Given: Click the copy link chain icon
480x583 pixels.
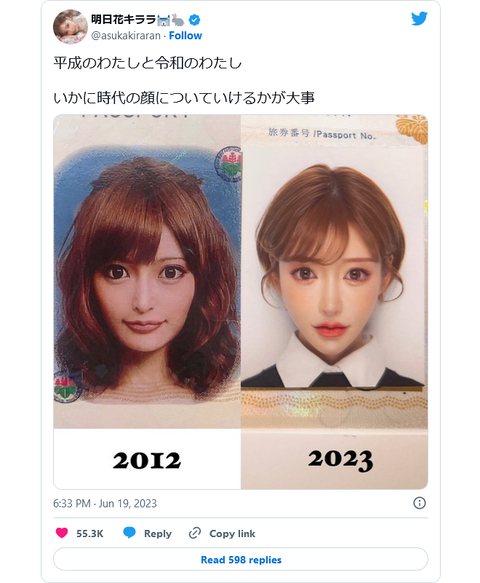Looking at the screenshot, I should click(x=194, y=533).
